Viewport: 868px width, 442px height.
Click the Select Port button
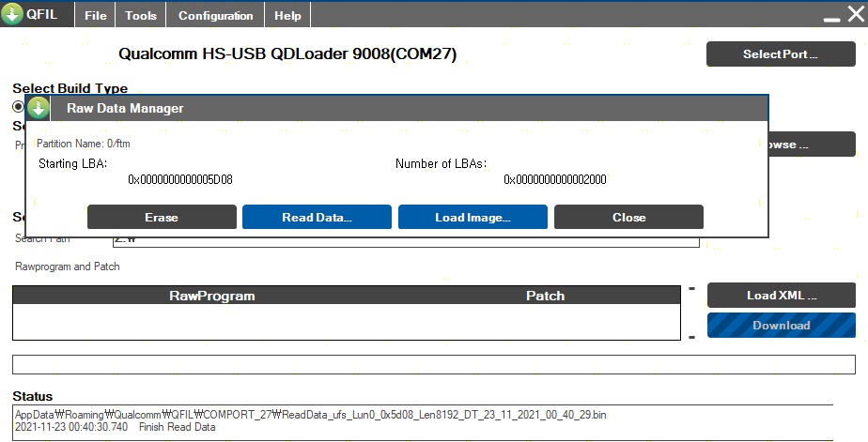781,54
